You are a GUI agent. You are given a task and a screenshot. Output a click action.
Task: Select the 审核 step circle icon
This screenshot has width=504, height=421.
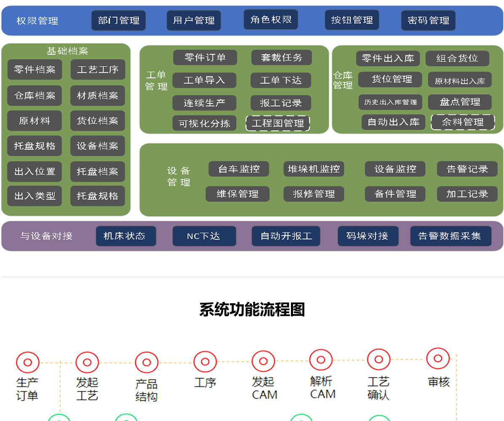click(x=438, y=359)
